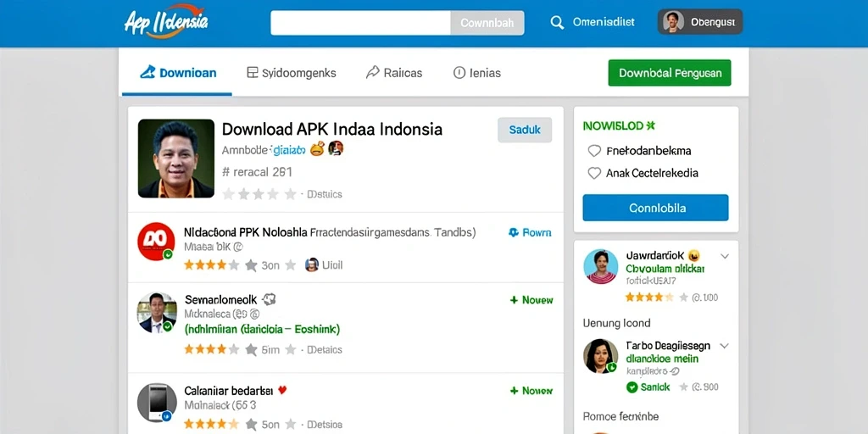The height and width of the screenshot is (434, 868).
Task: Click the user avatar in top-right header
Action: [673, 22]
